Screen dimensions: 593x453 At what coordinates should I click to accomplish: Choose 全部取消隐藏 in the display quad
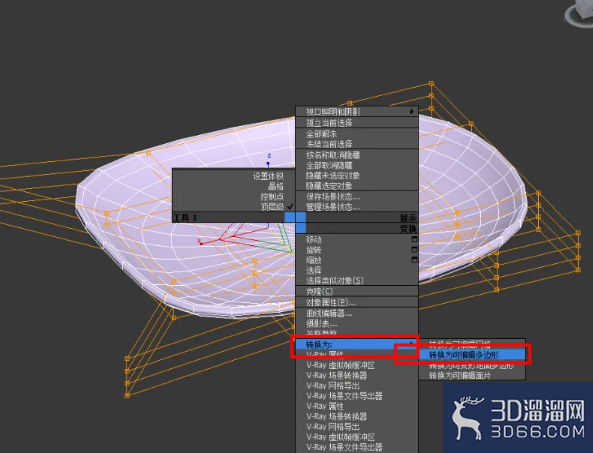click(x=357, y=165)
